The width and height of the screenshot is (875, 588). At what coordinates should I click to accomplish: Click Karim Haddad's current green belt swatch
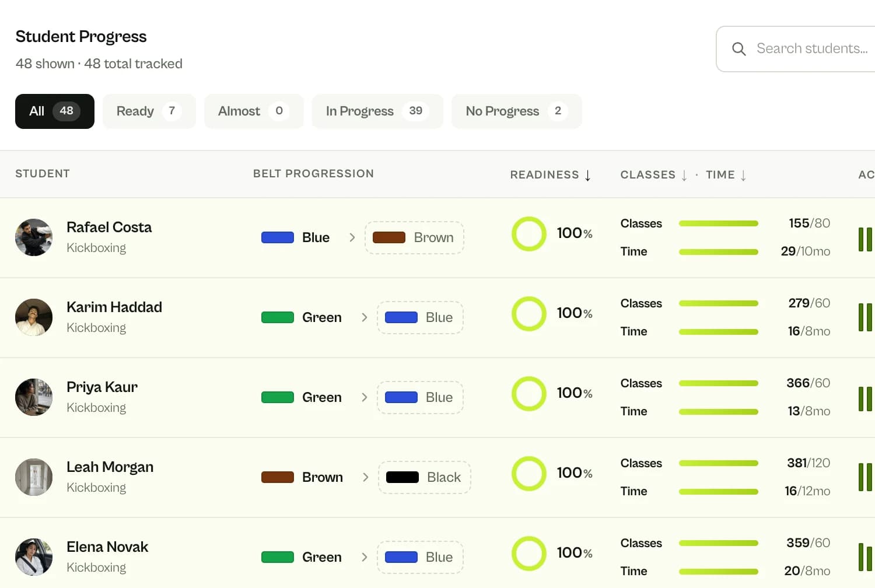(278, 317)
